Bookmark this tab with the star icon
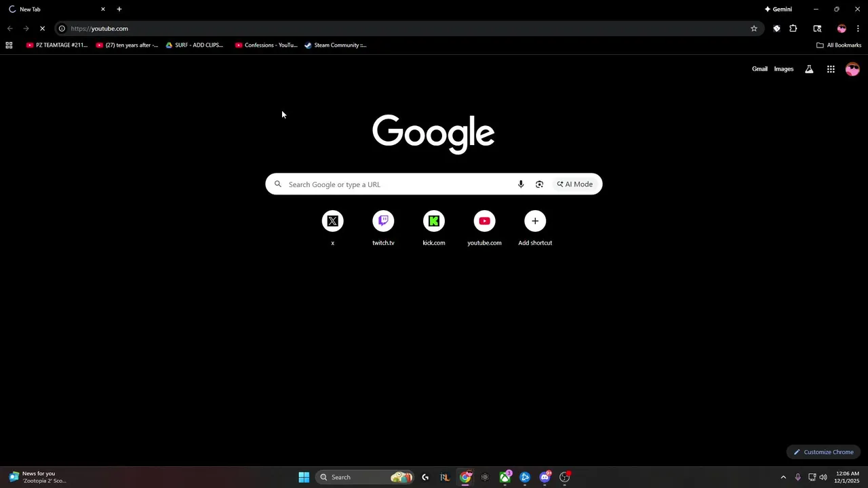The height and width of the screenshot is (488, 868). point(753,28)
